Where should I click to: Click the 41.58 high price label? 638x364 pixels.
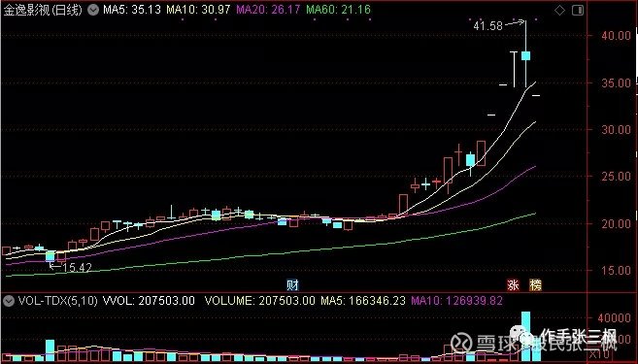click(x=487, y=26)
